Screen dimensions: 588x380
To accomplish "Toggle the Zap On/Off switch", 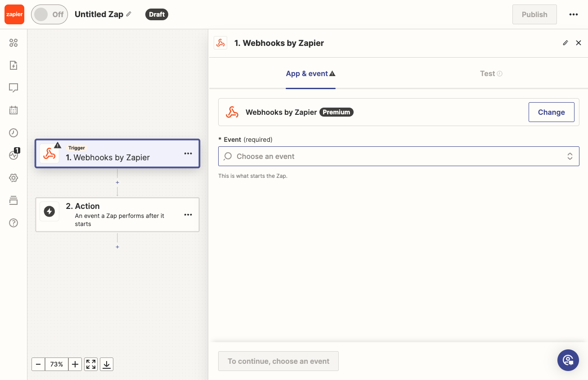I will [x=49, y=14].
